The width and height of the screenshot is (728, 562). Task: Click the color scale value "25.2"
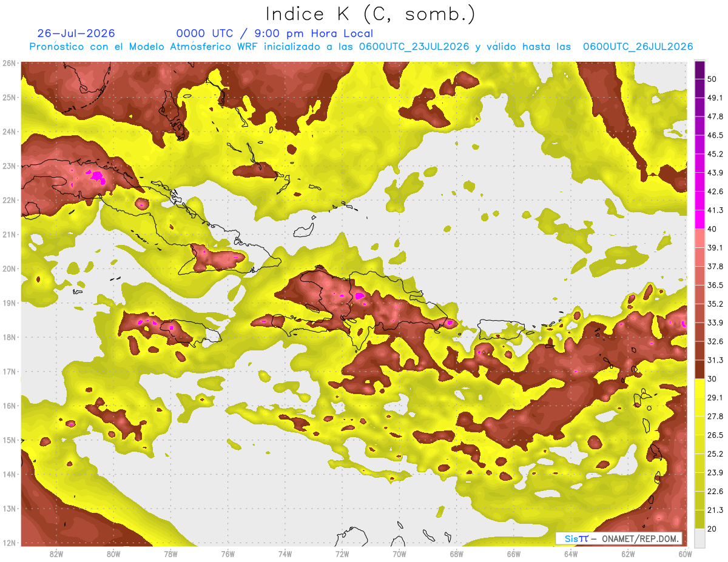[715, 454]
